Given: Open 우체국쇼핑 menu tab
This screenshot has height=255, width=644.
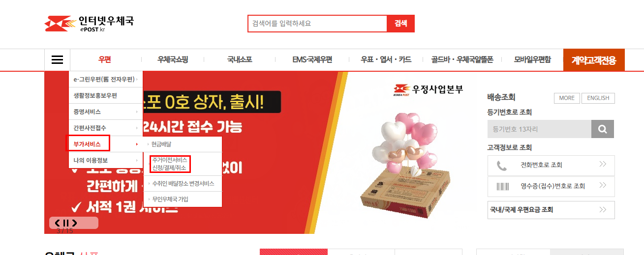Looking at the screenshot, I should click(173, 60).
